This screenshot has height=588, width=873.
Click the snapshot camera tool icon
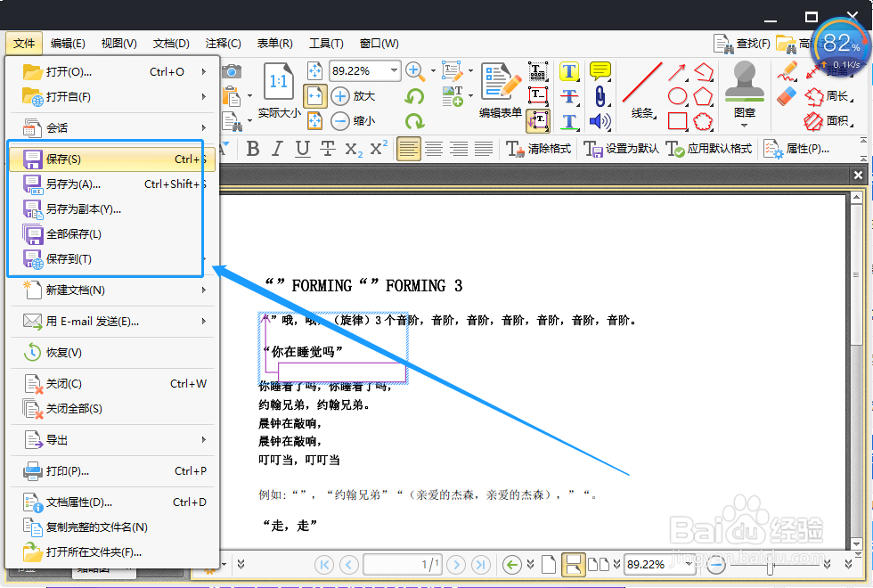pos(231,71)
